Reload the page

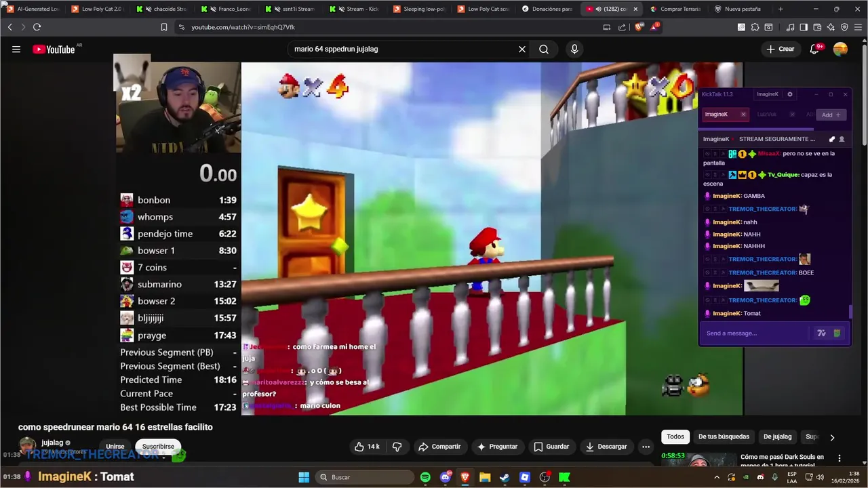(x=37, y=27)
